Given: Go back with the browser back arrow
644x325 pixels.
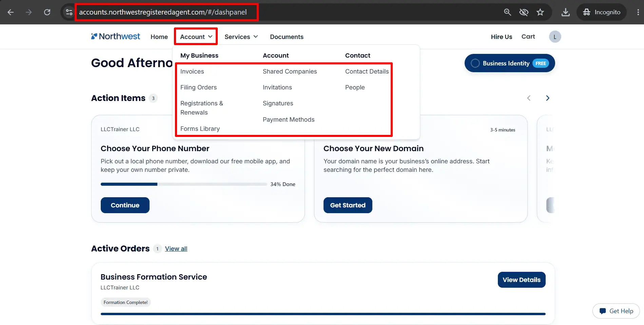Looking at the screenshot, I should point(11,12).
